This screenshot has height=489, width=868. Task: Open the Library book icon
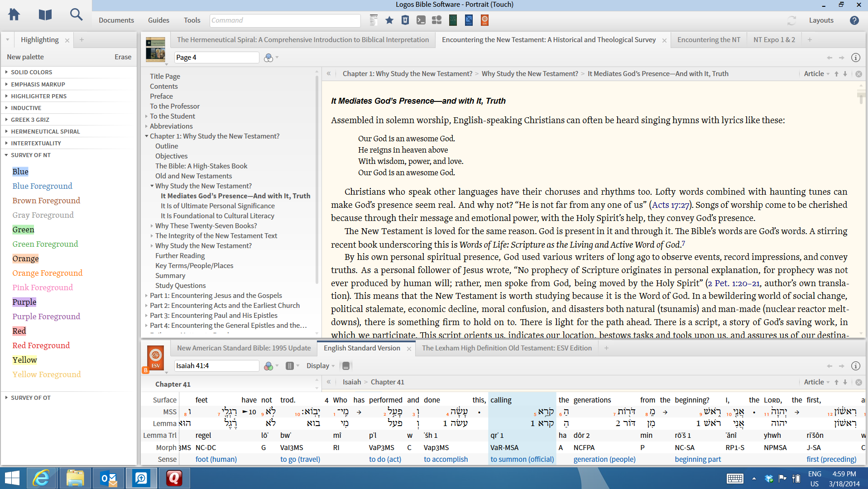(45, 14)
